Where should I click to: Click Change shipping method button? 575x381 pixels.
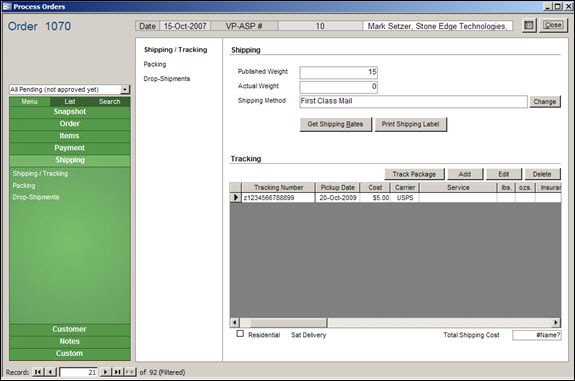(x=545, y=102)
